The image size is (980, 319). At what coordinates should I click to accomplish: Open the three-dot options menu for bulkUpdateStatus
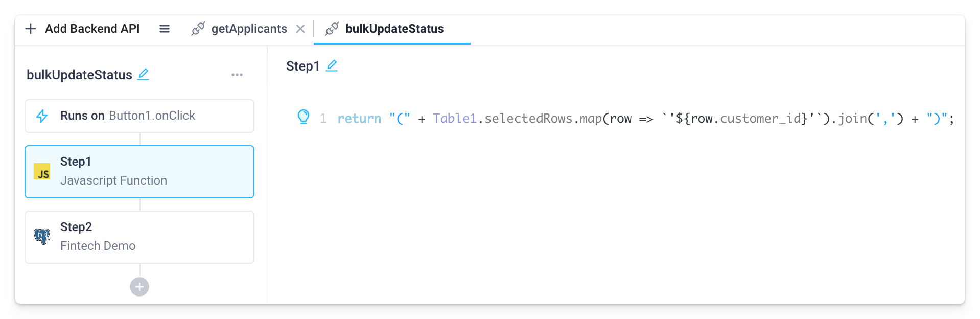click(237, 75)
